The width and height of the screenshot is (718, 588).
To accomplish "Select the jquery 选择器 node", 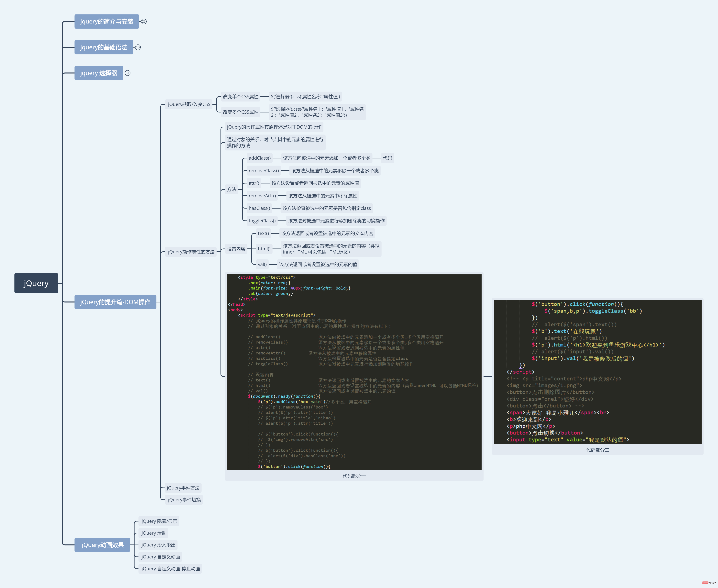I will 99,73.
